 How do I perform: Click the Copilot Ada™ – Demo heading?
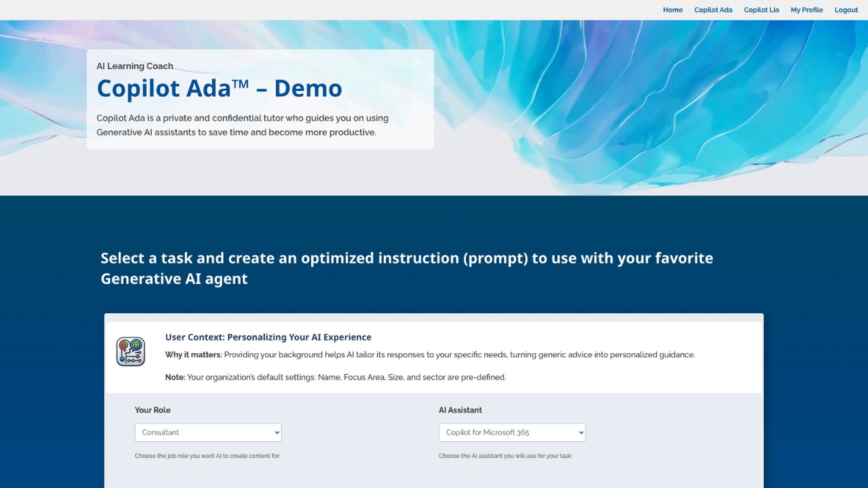coord(219,89)
